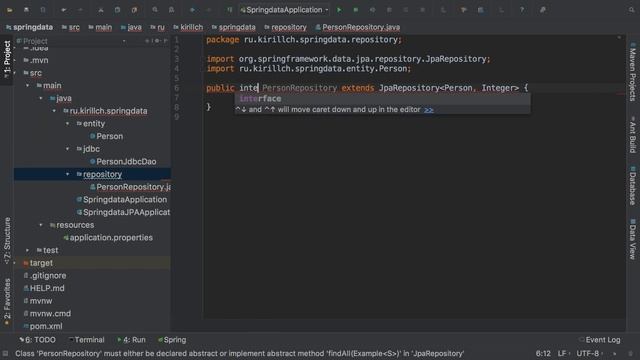Hide the Project panel with its header icon
This screenshot has width=640, height=360.
(165, 41)
